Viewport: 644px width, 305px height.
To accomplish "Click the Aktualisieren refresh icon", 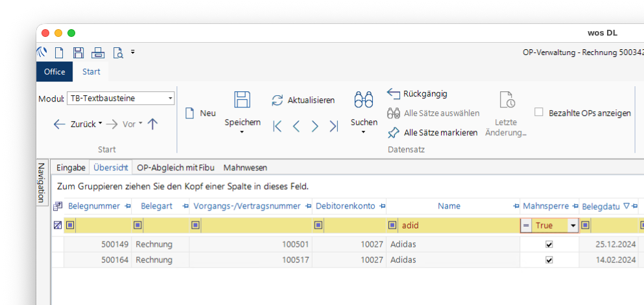I will pos(278,100).
